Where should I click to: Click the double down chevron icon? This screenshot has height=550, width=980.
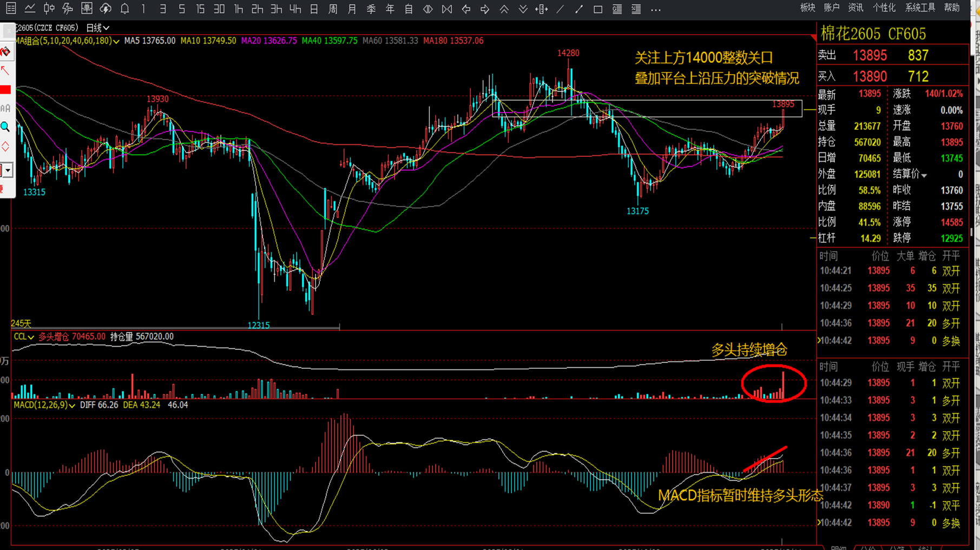[x=523, y=9]
